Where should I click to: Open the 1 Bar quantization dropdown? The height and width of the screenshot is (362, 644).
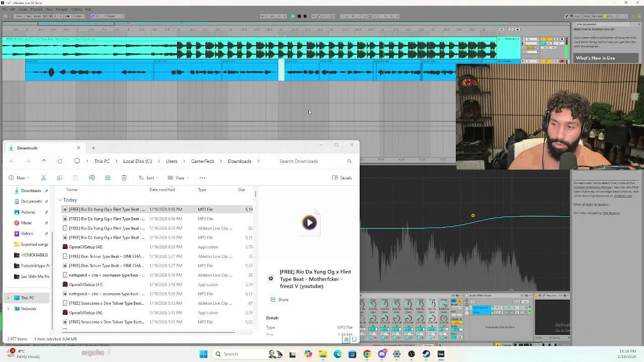79,16
